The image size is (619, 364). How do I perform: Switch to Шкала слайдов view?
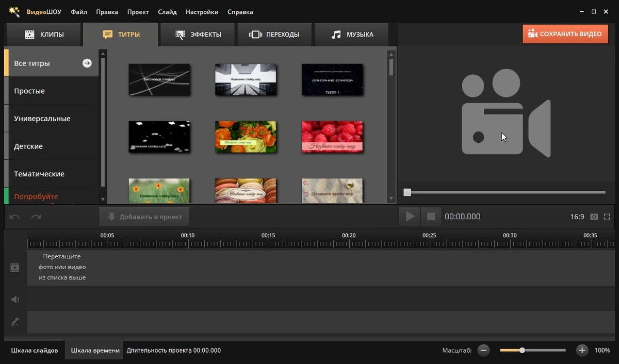tap(35, 350)
